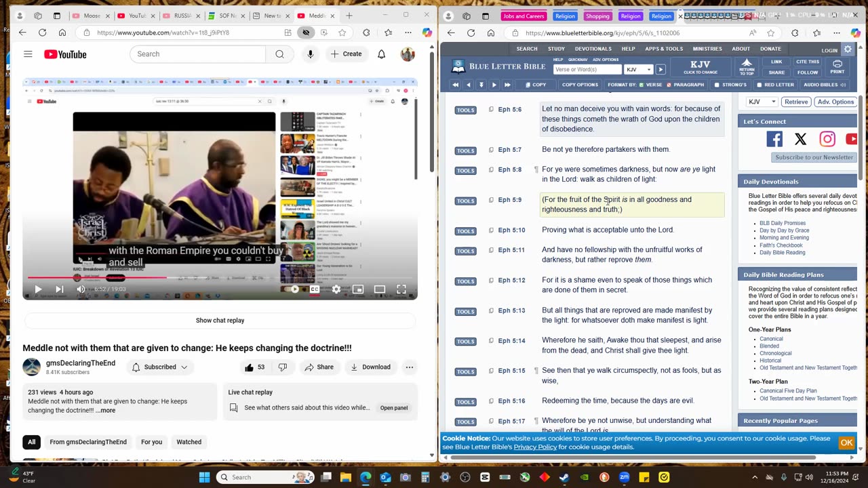
Task: Open Blue Letter Bible Facebook page
Action: (774, 139)
